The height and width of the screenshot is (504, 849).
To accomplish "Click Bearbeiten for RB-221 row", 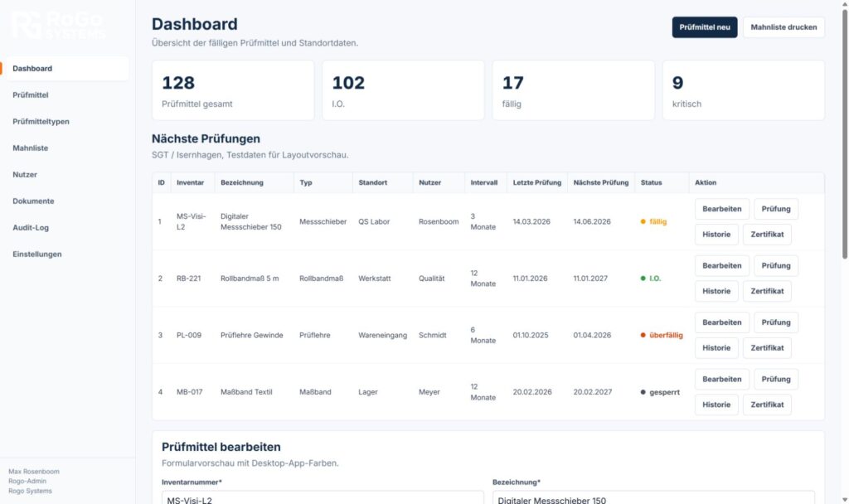I will [722, 266].
